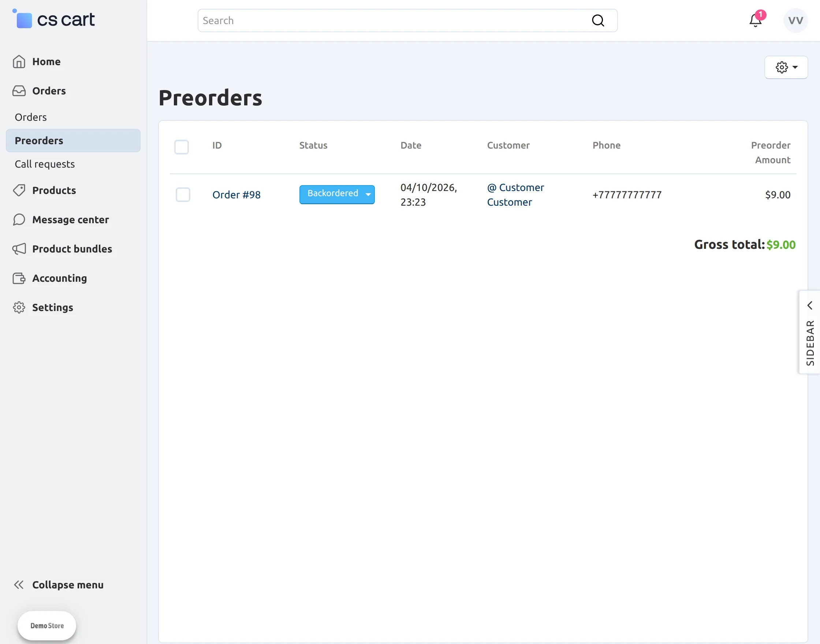Click the search magnifier icon
Screen dimensions: 820x644
pyautogui.click(x=598, y=20)
